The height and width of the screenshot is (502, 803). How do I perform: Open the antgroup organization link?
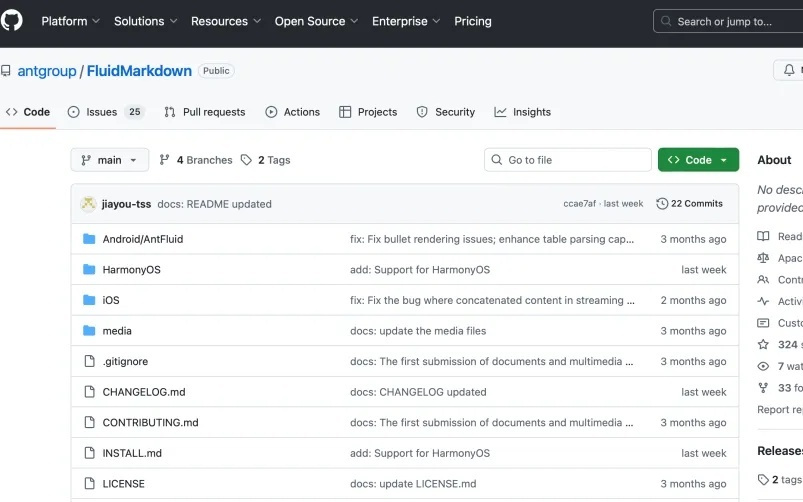47,71
